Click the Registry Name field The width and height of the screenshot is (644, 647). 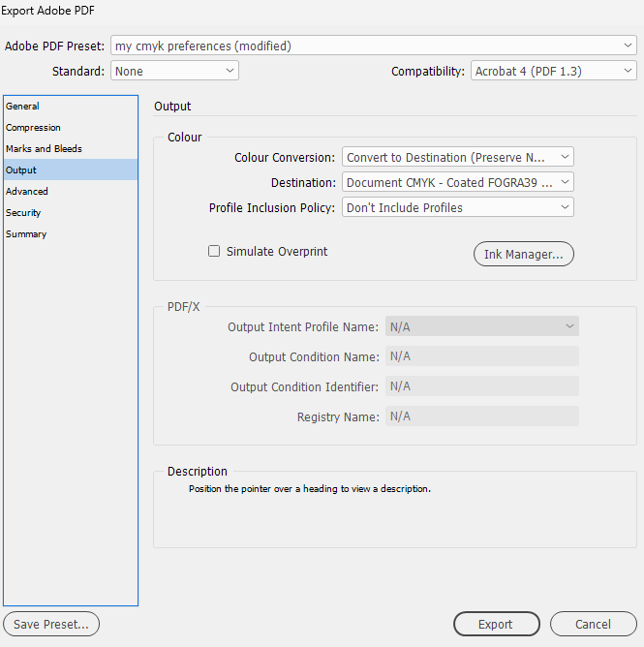coord(482,416)
